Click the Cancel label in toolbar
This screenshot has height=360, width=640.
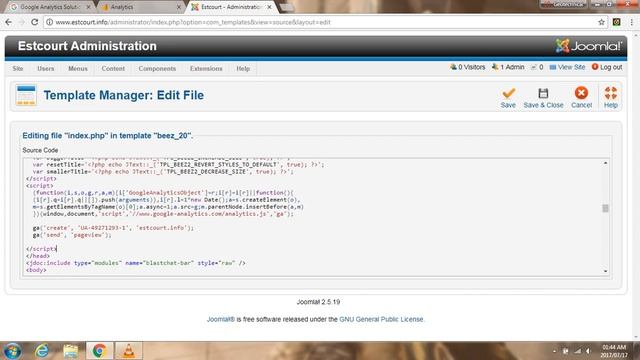[x=582, y=105]
